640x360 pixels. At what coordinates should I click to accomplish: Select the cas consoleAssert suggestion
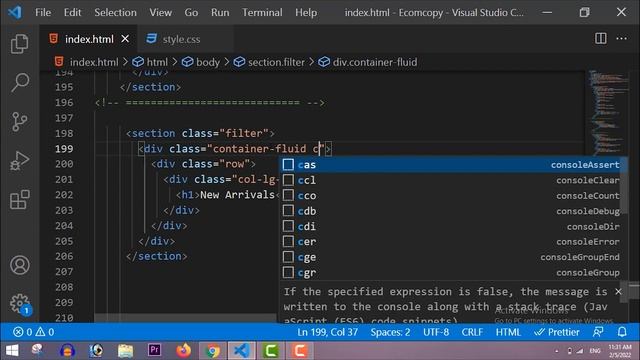(x=451, y=164)
